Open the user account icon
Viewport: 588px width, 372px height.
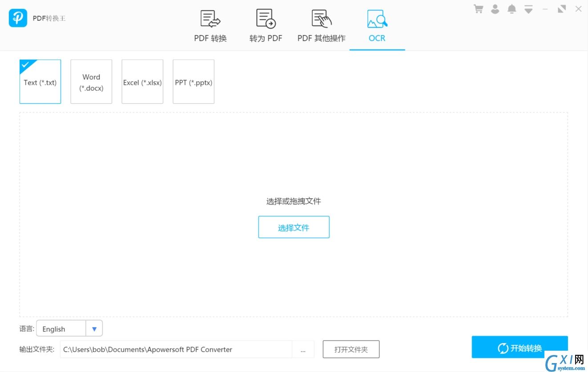point(495,9)
